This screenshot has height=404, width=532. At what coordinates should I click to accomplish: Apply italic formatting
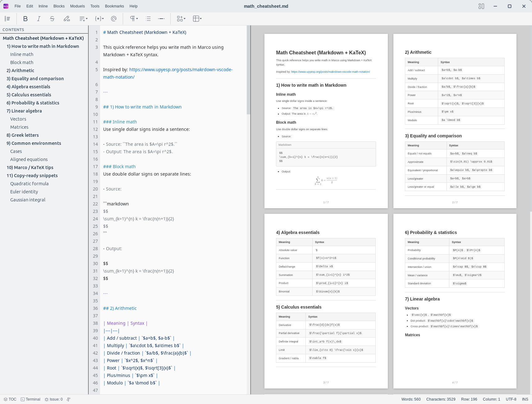coord(39,19)
